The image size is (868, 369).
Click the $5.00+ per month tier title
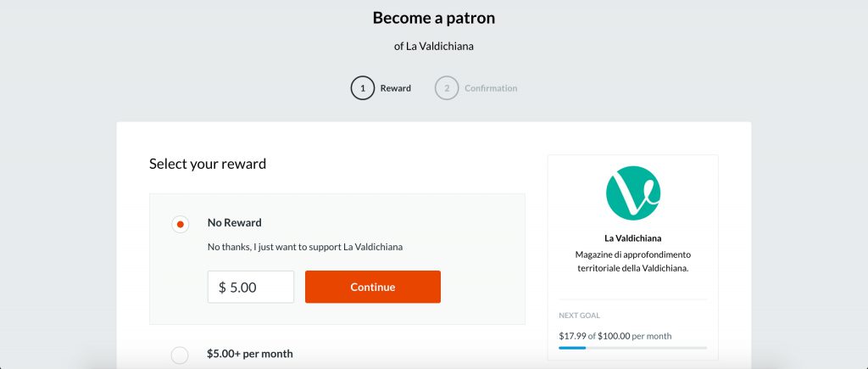click(x=250, y=354)
